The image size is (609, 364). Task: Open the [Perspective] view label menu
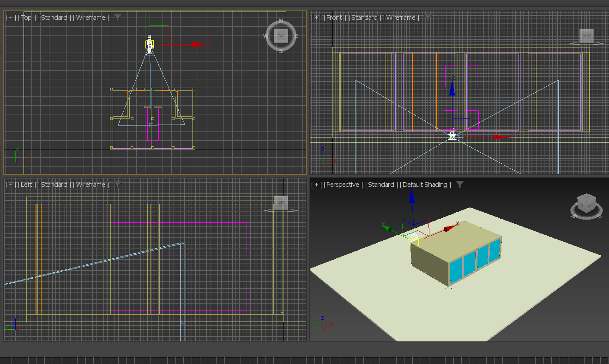[343, 185]
